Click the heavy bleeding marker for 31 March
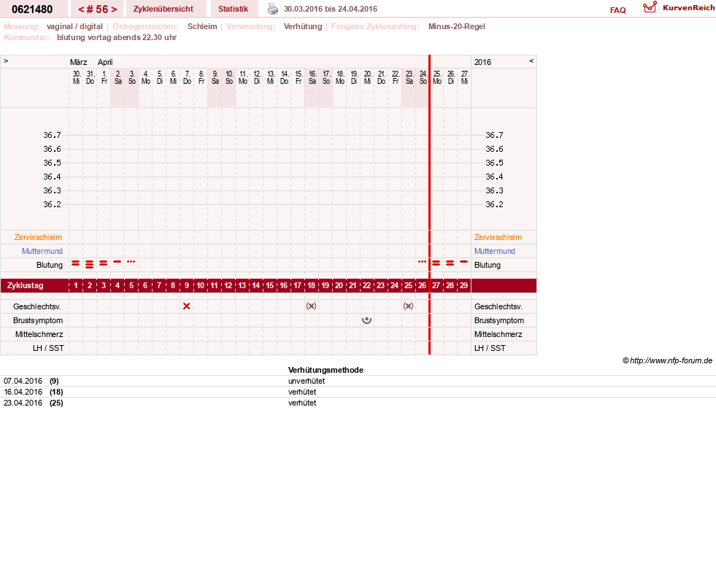716x588 pixels. pos(90,264)
